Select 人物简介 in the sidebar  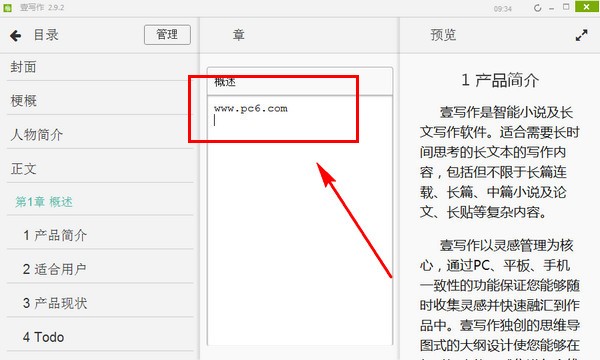(100, 134)
